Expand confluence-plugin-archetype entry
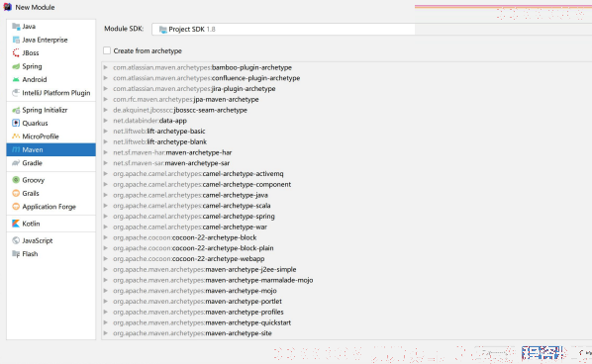The width and height of the screenshot is (592, 364). pos(106,78)
